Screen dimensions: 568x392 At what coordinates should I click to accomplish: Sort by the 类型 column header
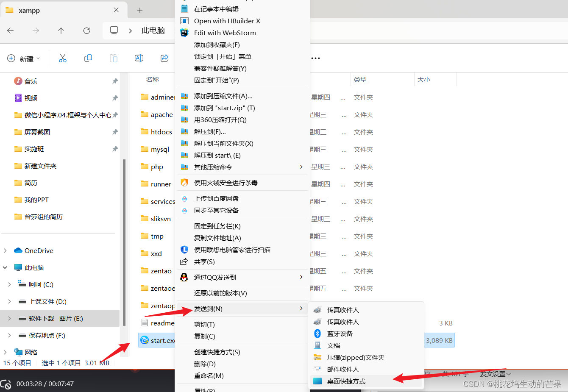click(x=360, y=79)
